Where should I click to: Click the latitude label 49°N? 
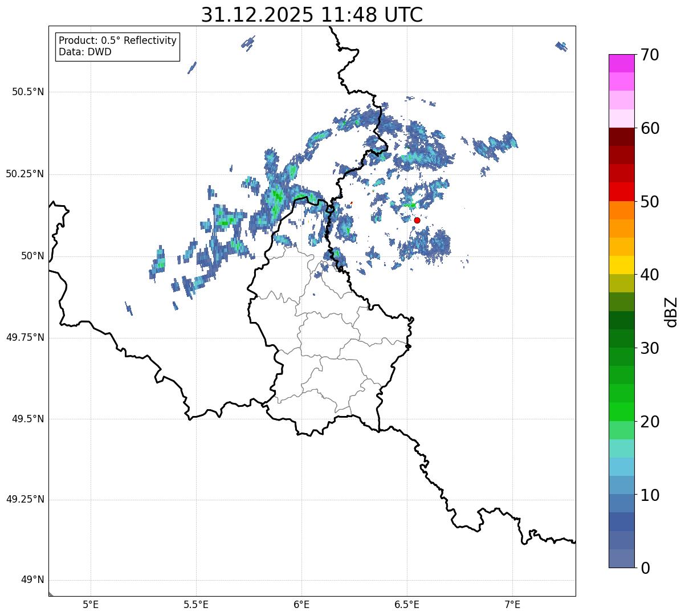(32, 580)
